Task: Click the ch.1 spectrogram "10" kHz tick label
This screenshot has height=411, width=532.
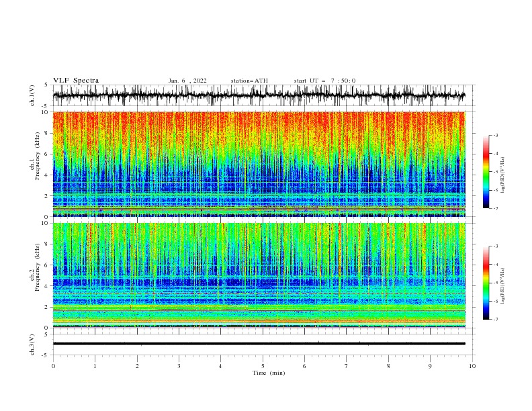Action: (45, 112)
